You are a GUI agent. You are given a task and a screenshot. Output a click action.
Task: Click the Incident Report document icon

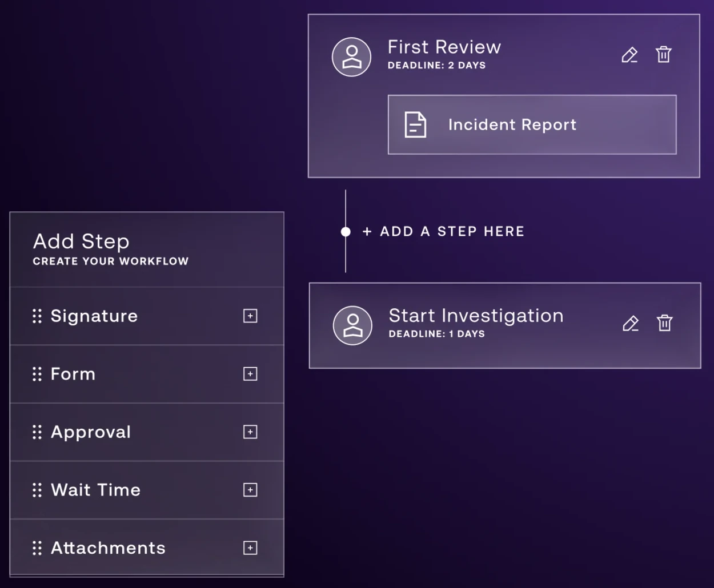[415, 124]
